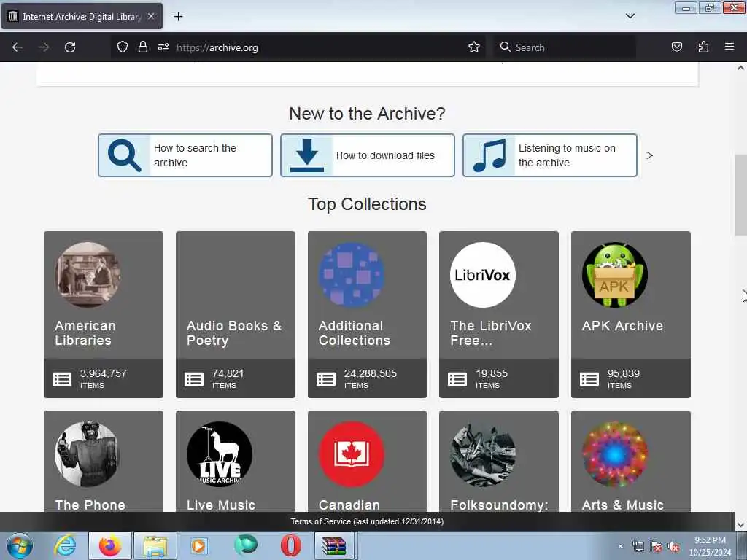This screenshot has width=747, height=560.
Task: Click the padlock site security icon
Action: pos(142,47)
